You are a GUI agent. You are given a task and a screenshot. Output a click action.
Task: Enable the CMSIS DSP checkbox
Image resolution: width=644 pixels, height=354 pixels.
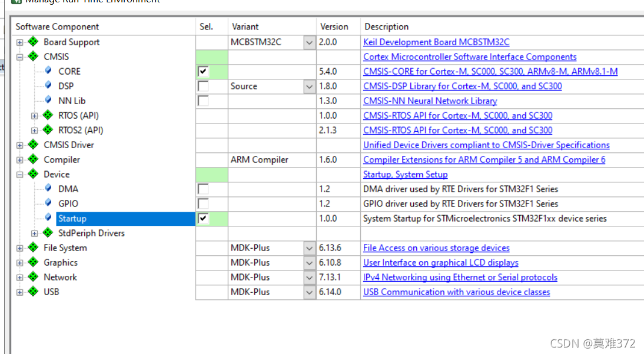203,86
